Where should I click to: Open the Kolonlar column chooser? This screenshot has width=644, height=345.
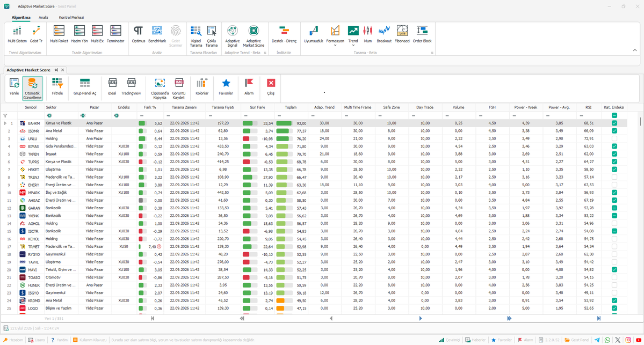(201, 87)
